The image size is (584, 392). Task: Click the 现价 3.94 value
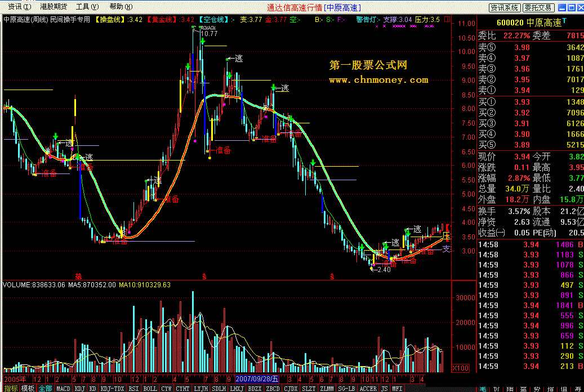pos(522,157)
